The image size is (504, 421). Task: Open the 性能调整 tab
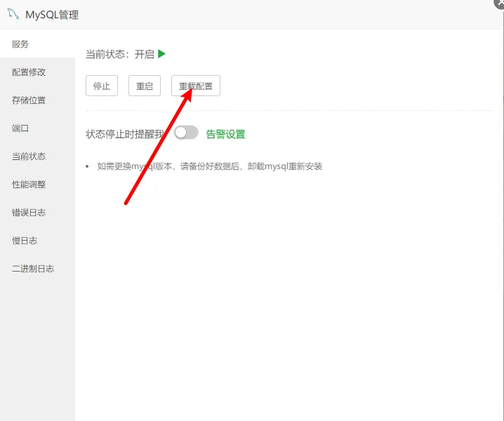pyautogui.click(x=37, y=185)
